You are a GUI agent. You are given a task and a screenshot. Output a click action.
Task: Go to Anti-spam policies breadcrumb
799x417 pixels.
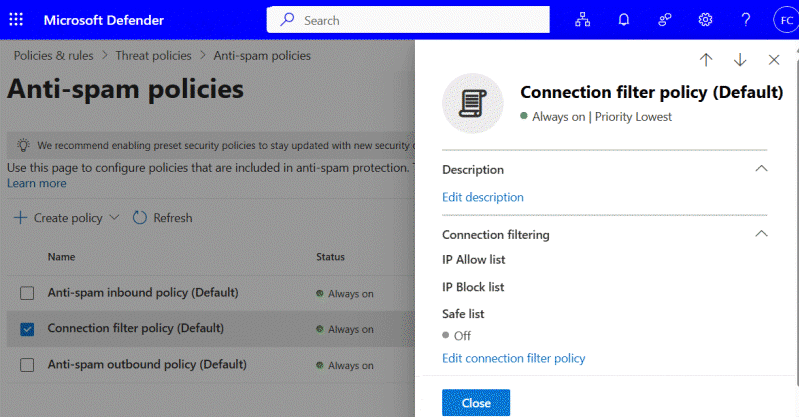click(x=262, y=56)
